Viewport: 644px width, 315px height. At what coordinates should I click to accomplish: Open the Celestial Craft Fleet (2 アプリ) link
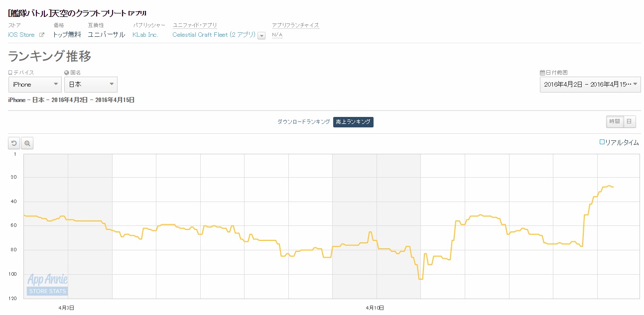[x=214, y=35]
